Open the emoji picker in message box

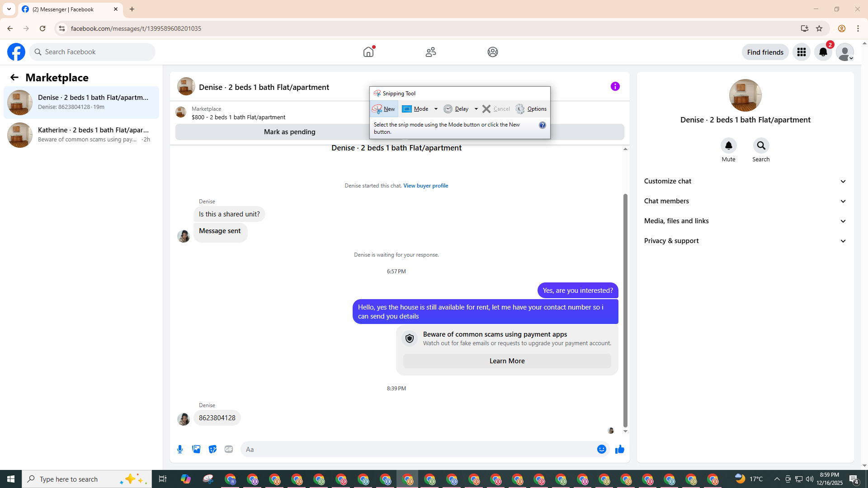(602, 449)
